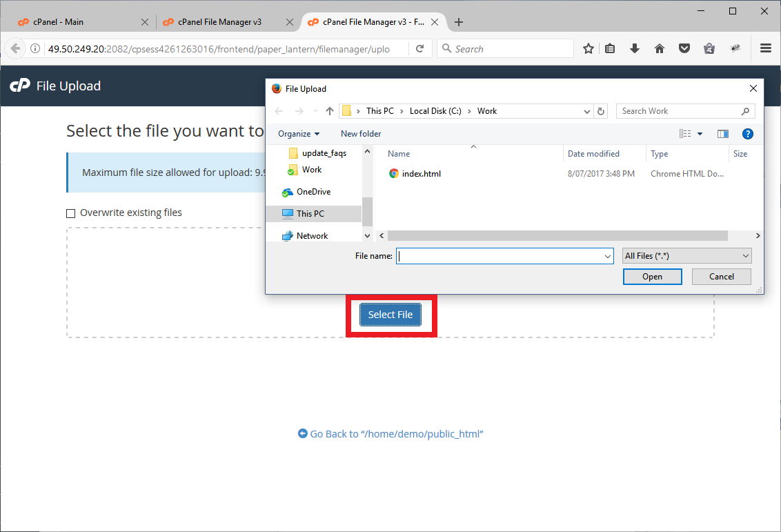Click the Firefox home icon
The image size is (781, 532).
[x=660, y=48]
